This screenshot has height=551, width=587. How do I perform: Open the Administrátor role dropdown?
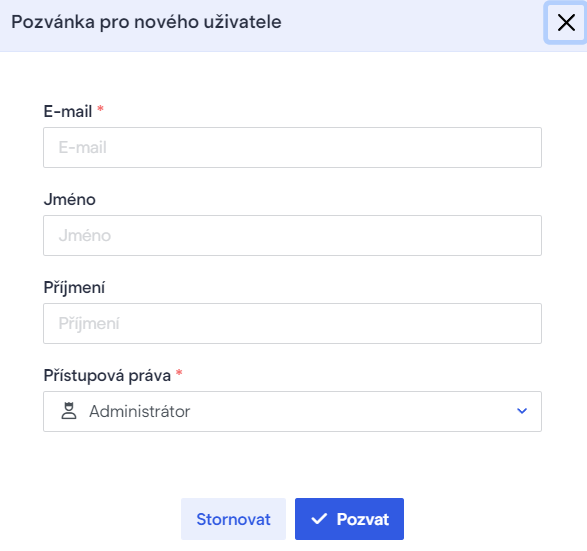(292, 411)
